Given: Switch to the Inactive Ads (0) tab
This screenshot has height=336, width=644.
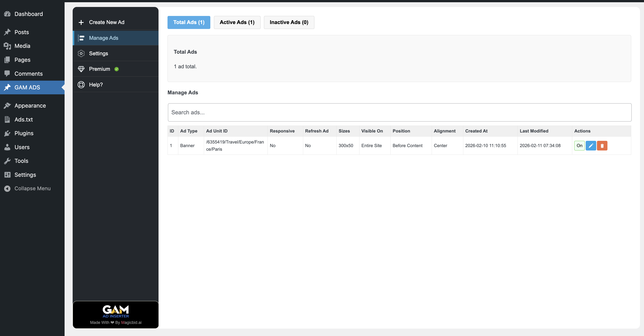Looking at the screenshot, I should [289, 22].
